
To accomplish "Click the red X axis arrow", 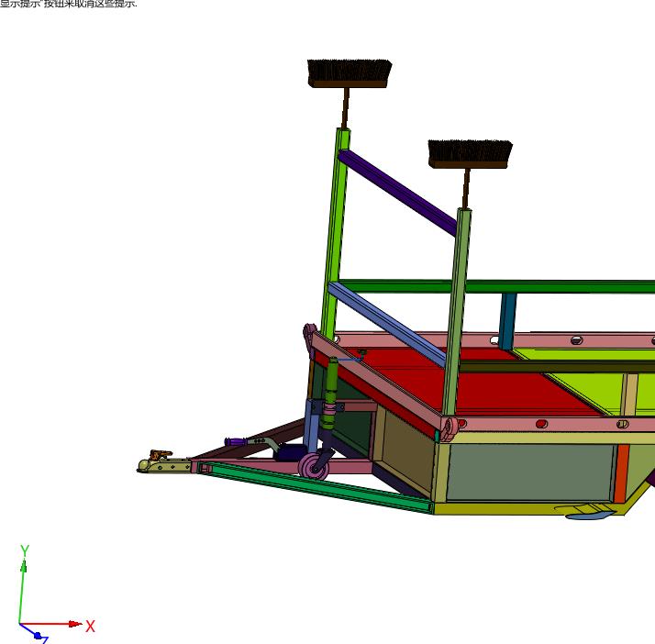I will [x=51, y=624].
